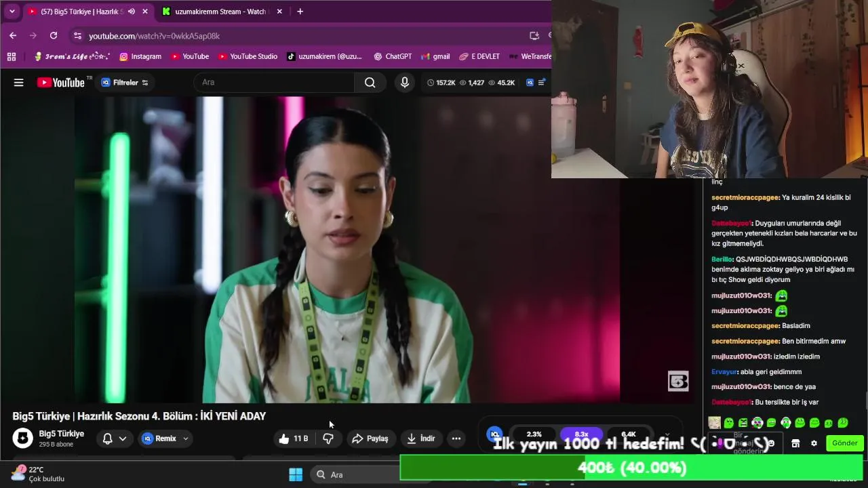This screenshot has height=488, width=868.
Task: Open the E DEVLET bookmark
Action: click(x=479, y=56)
